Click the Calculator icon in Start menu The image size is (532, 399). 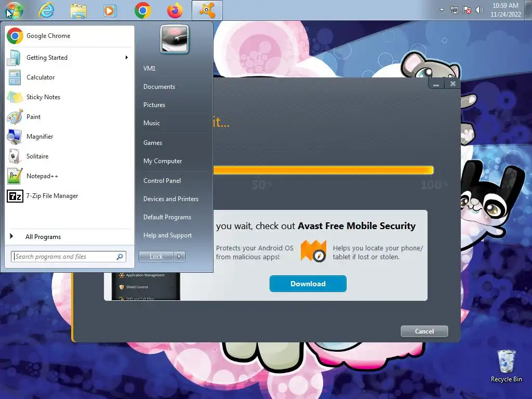[x=15, y=77]
